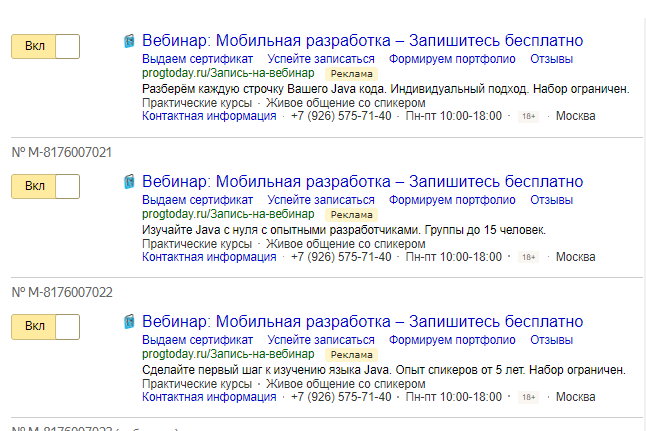
Task: Click favicon icon beside first ad title
Action: point(129,41)
